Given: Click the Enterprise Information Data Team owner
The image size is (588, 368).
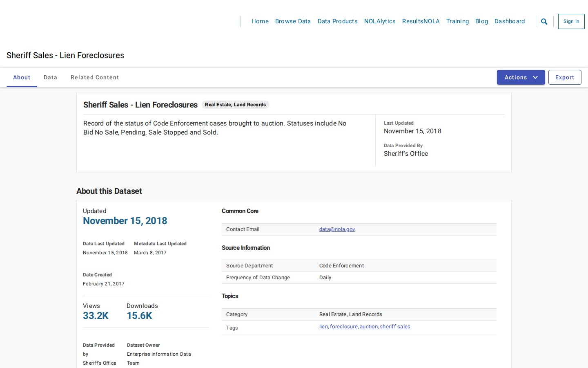Looking at the screenshot, I should tap(159, 359).
